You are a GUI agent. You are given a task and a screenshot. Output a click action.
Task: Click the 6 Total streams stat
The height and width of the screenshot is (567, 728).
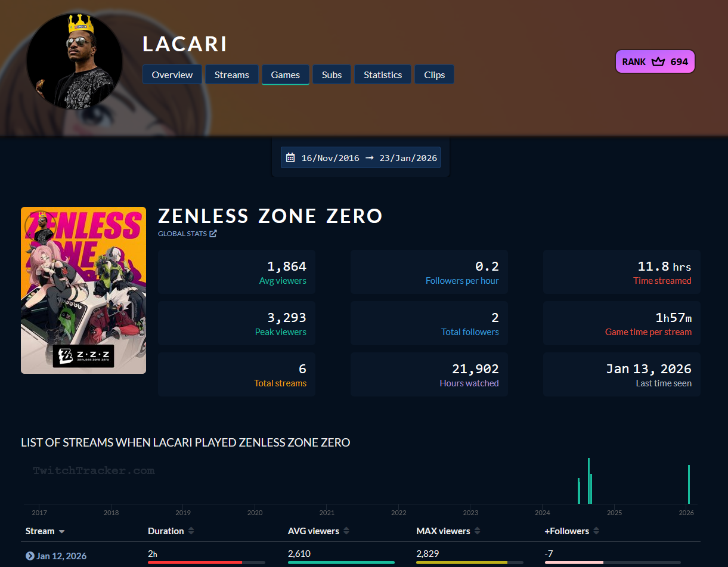point(237,374)
